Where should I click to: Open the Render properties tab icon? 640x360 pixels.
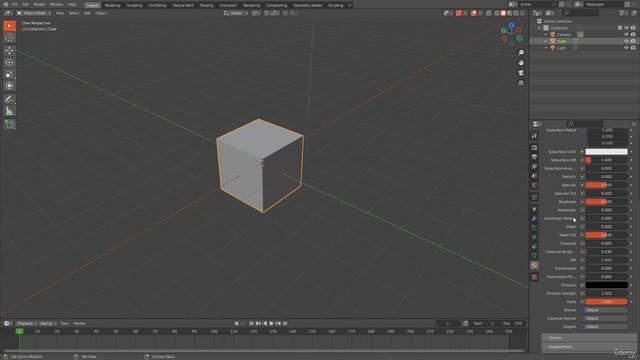tap(534, 148)
